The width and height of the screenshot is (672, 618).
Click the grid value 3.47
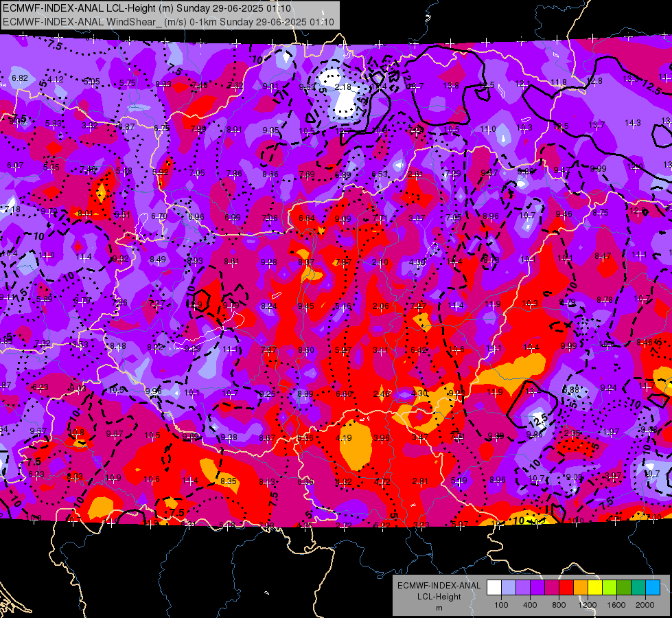tap(419, 437)
